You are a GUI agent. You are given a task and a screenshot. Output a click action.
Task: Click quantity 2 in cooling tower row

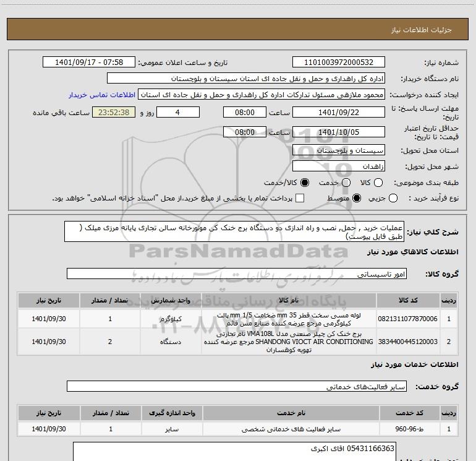(x=110, y=342)
